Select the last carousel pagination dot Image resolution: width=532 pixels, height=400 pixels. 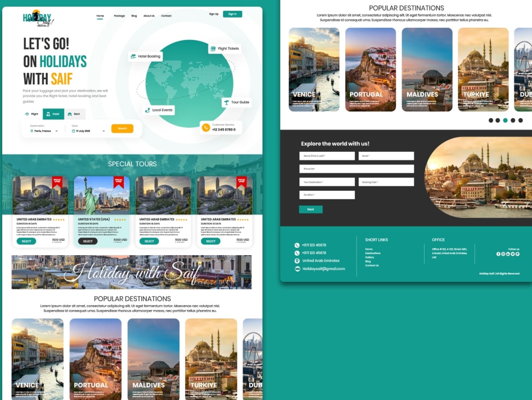coord(520,120)
